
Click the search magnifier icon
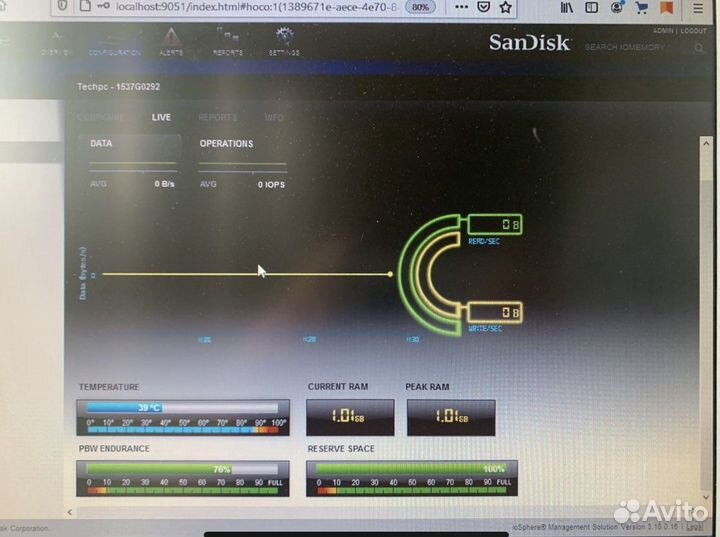pos(699,48)
